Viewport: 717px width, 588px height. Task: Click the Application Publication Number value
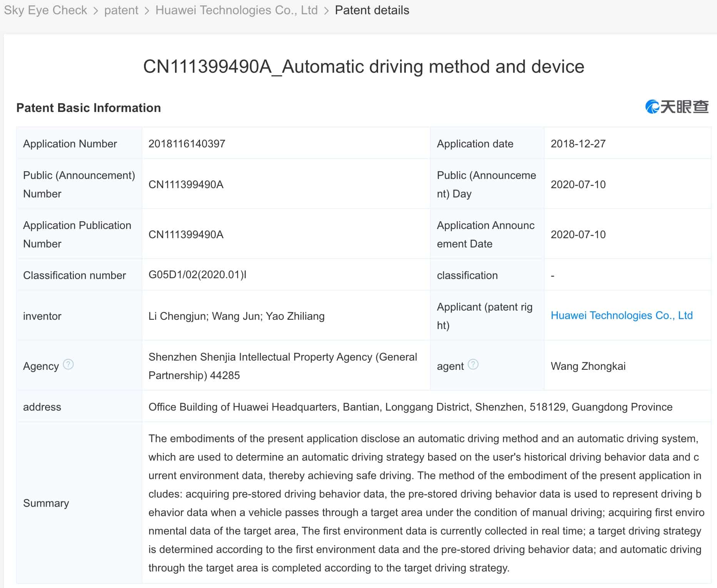[x=186, y=234]
